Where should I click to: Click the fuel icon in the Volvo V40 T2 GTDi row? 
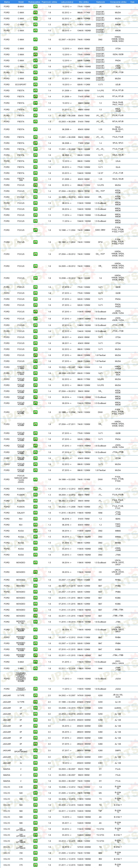[35, 841]
